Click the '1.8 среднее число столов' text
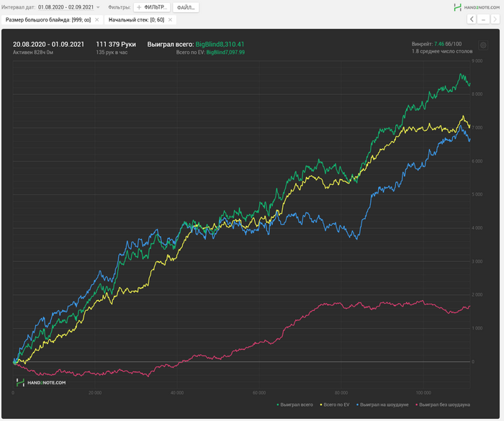 point(442,51)
